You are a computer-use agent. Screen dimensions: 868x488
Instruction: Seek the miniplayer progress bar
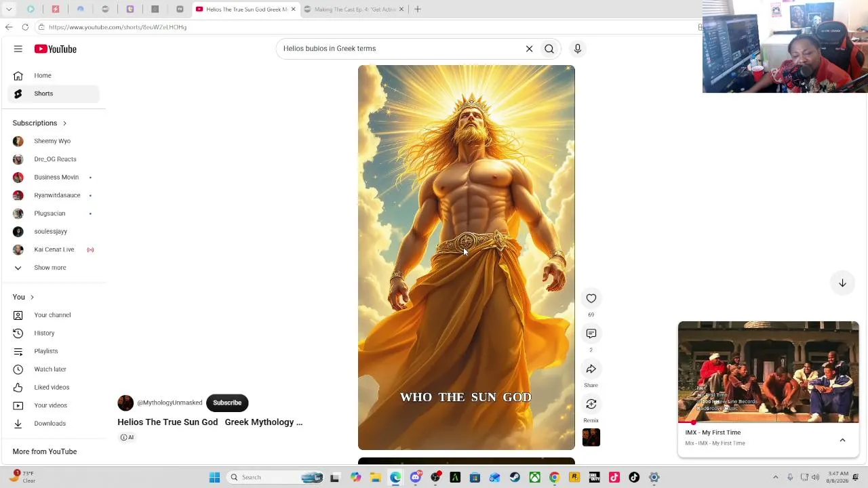(768, 423)
